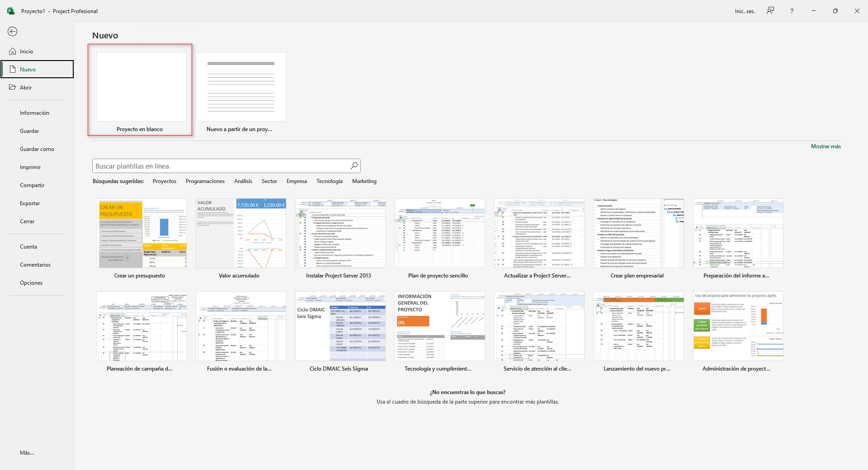The height and width of the screenshot is (470, 868).
Task: Click the Project app logo icon
Action: (x=11, y=11)
